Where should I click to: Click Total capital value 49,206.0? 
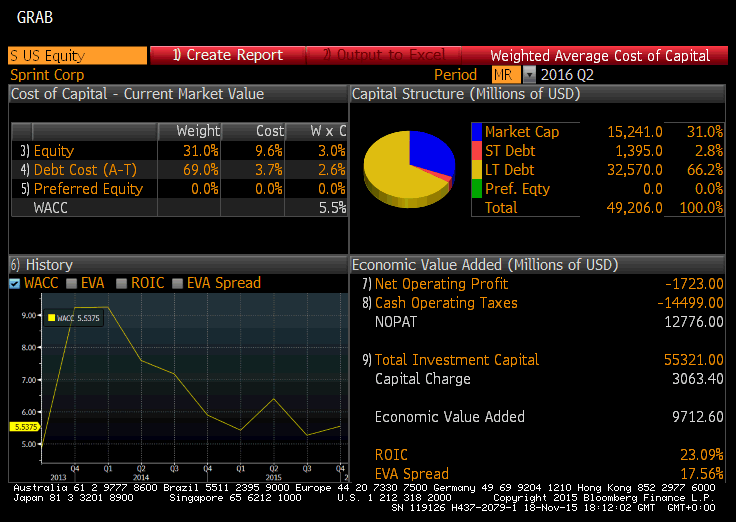[635, 207]
